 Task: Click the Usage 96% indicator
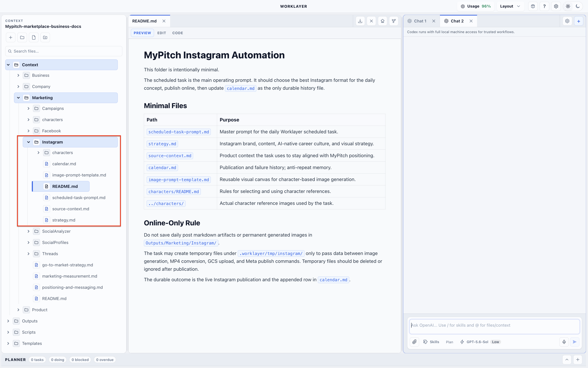pos(476,6)
